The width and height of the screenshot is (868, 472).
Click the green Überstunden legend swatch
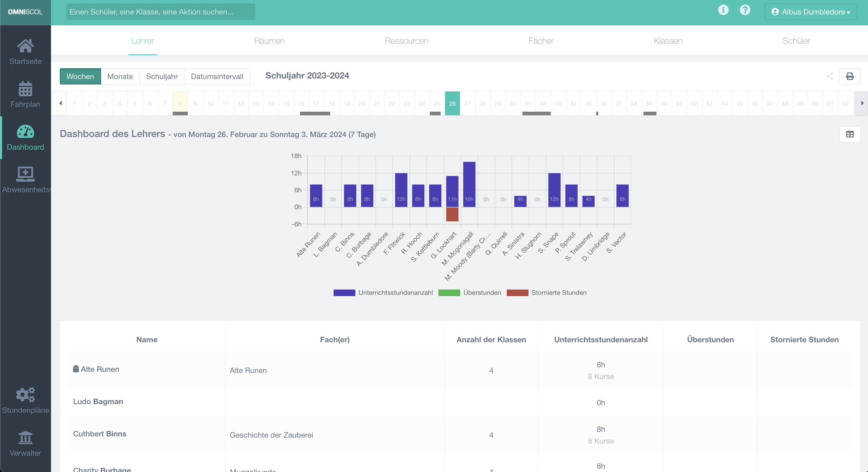coord(449,292)
